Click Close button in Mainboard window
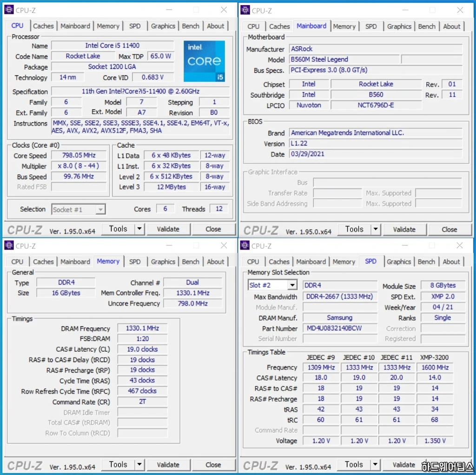 [x=450, y=230]
